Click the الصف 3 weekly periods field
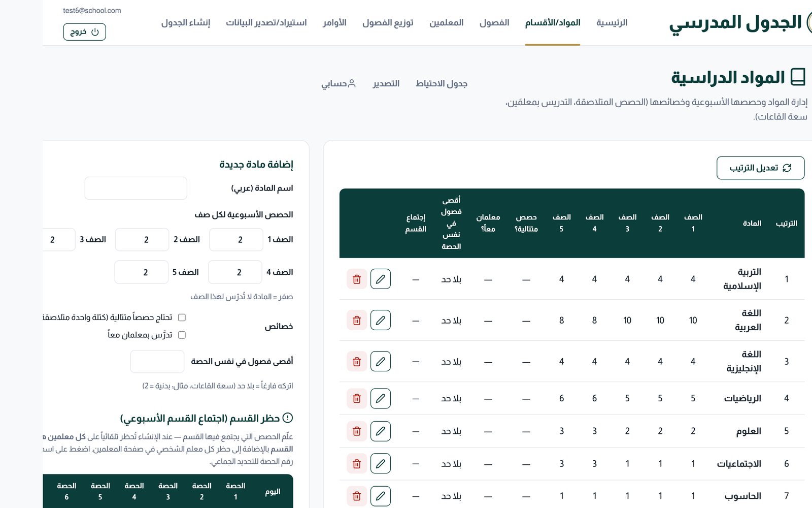812x508 pixels. point(59,239)
